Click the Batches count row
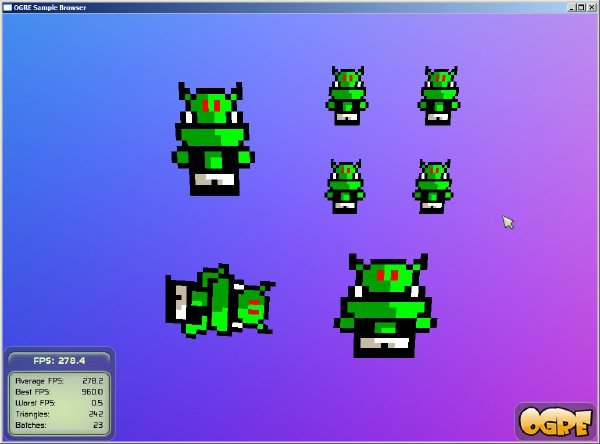600x444 pixels. pos(59,425)
